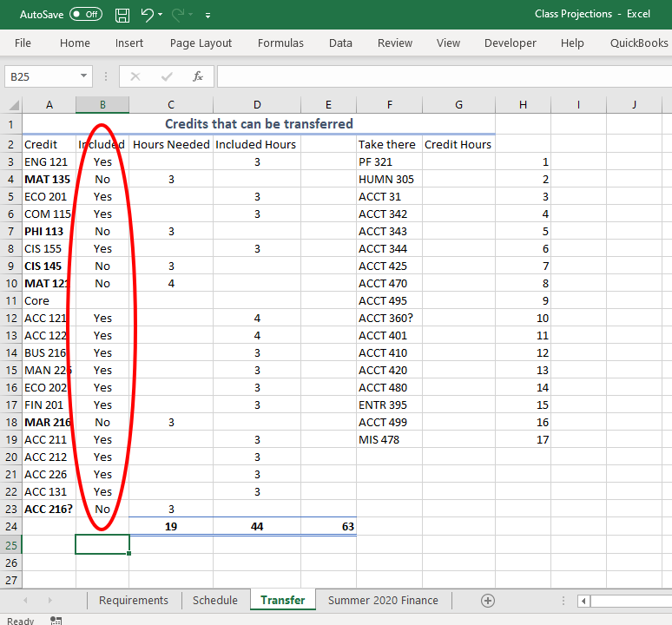The image size is (672, 625).
Task: Click the Enter checkmark icon in the formula bar
Action: point(167,76)
